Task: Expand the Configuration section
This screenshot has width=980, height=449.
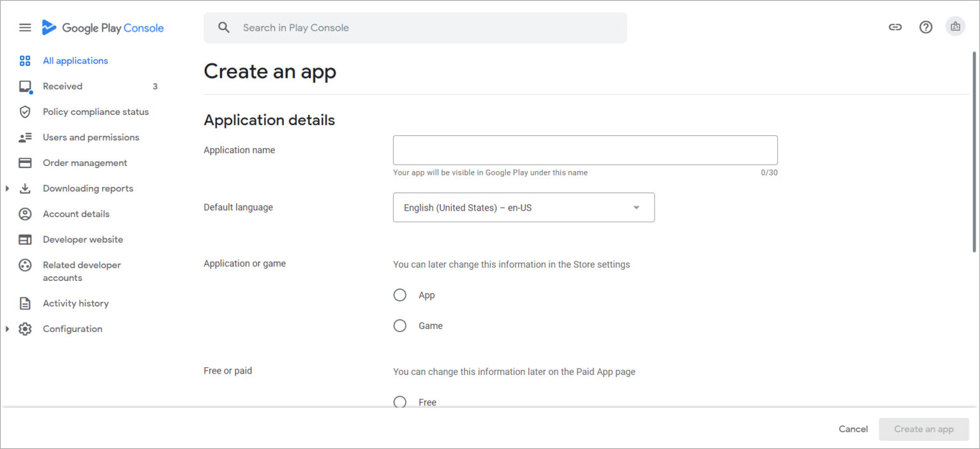Action: click(x=7, y=328)
